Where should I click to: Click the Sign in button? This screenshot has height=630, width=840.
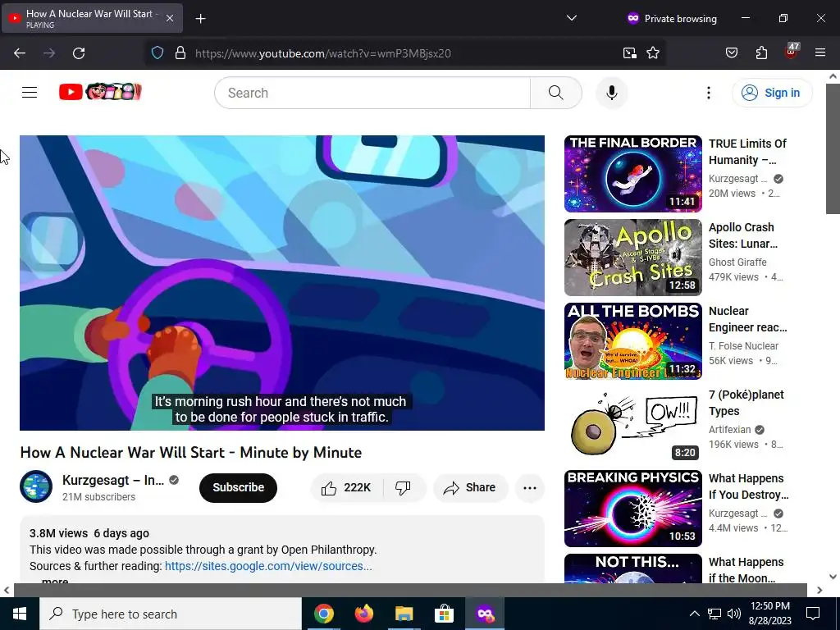click(x=772, y=93)
